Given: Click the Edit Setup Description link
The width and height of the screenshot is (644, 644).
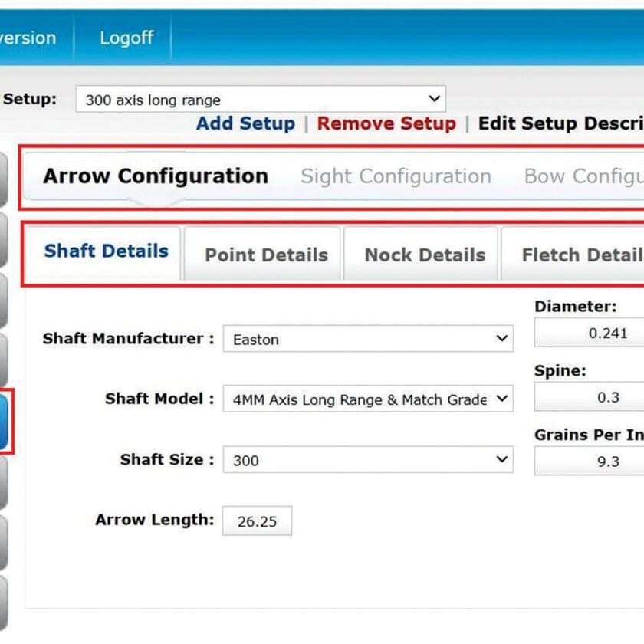Looking at the screenshot, I should 560,123.
